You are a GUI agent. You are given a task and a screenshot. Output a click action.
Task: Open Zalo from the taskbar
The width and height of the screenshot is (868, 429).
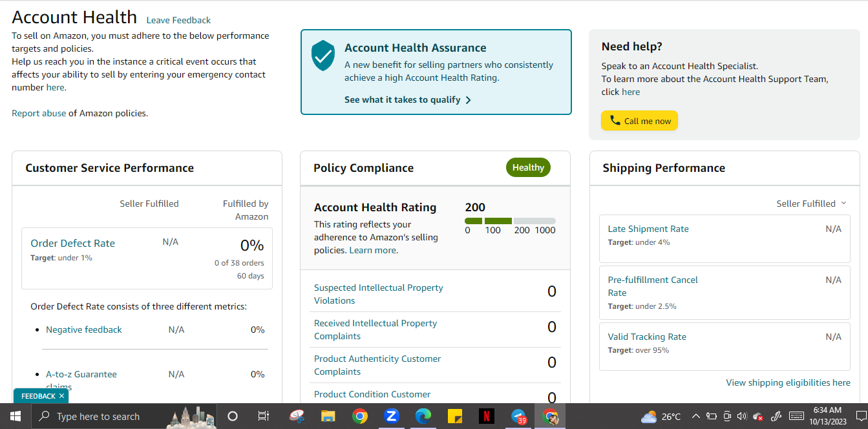(x=391, y=416)
